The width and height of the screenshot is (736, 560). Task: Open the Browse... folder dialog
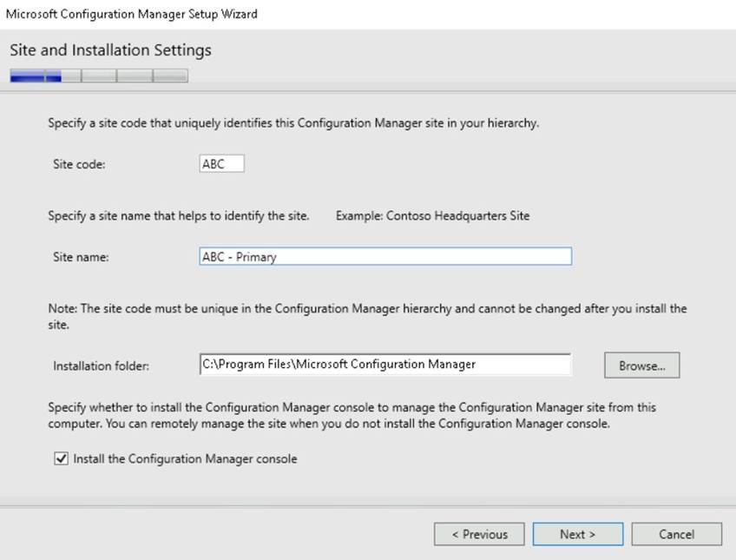click(x=641, y=366)
